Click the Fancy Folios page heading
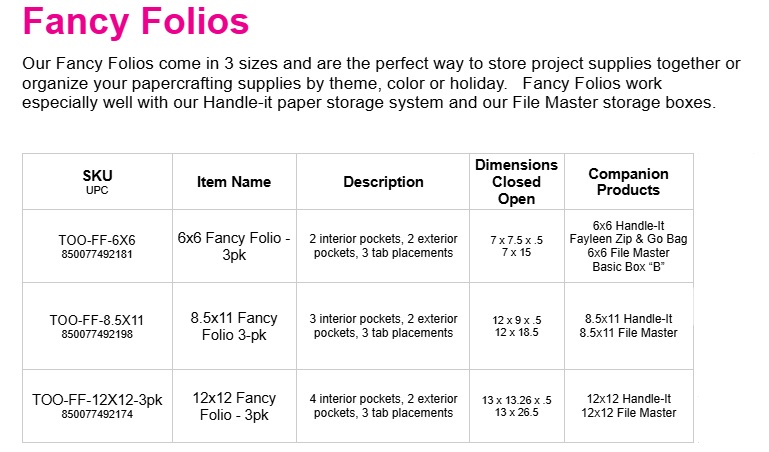 [136, 22]
